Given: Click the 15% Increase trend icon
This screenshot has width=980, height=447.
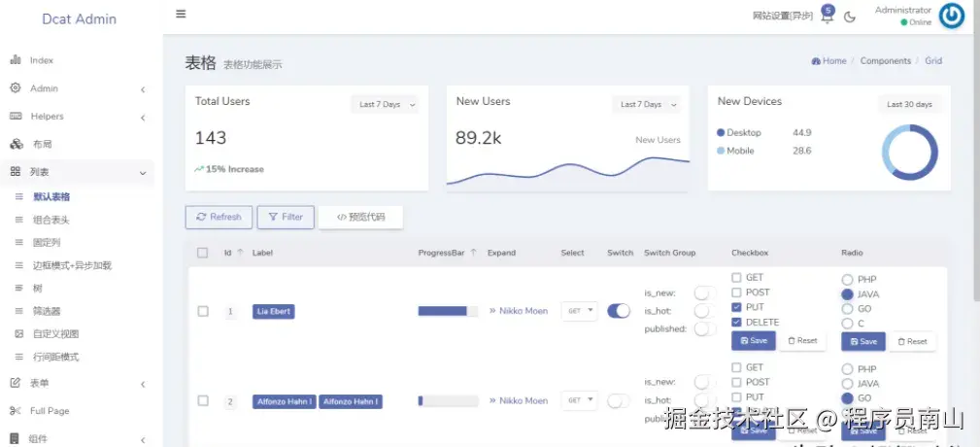Looking at the screenshot, I should coord(199,169).
